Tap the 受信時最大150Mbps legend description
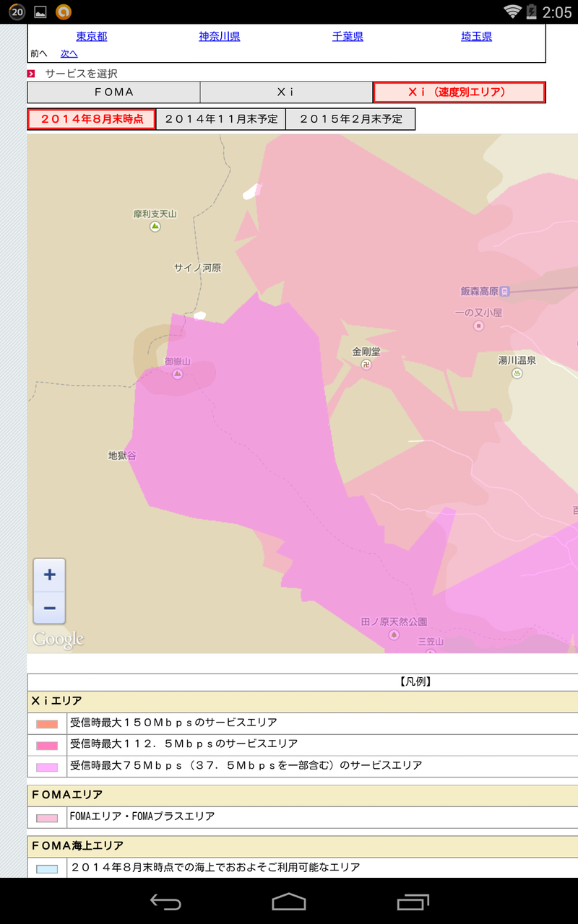578x924 pixels. point(173,723)
